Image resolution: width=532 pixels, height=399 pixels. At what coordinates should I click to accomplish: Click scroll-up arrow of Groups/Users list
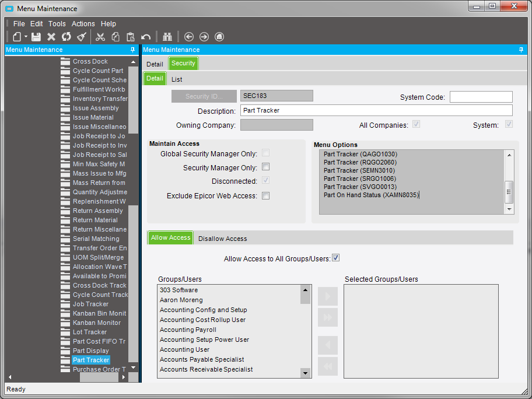click(x=305, y=290)
